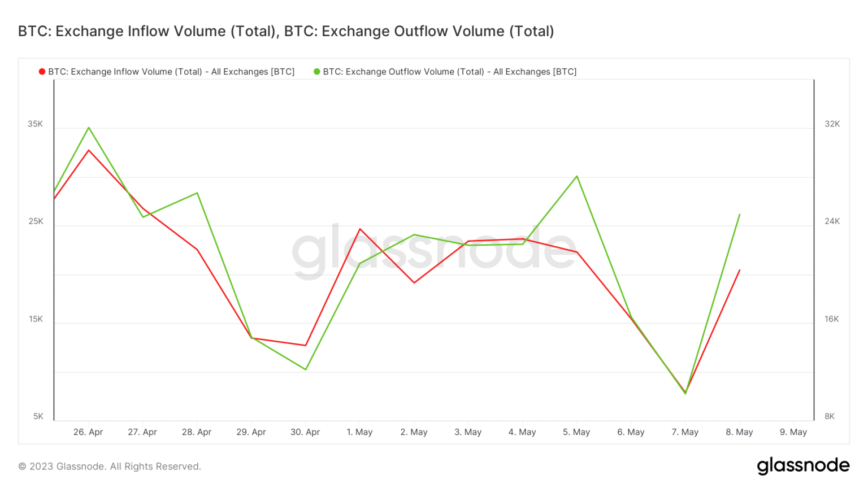Viewport: 868px width, 488px height.
Task: Click the green Outflow legend dot
Action: tap(317, 72)
